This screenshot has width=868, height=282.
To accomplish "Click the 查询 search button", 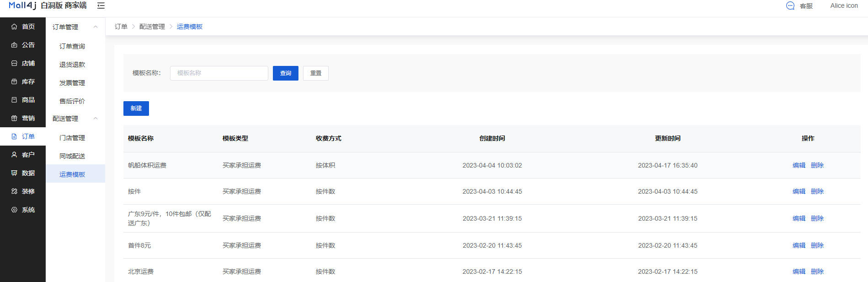I will coord(286,73).
